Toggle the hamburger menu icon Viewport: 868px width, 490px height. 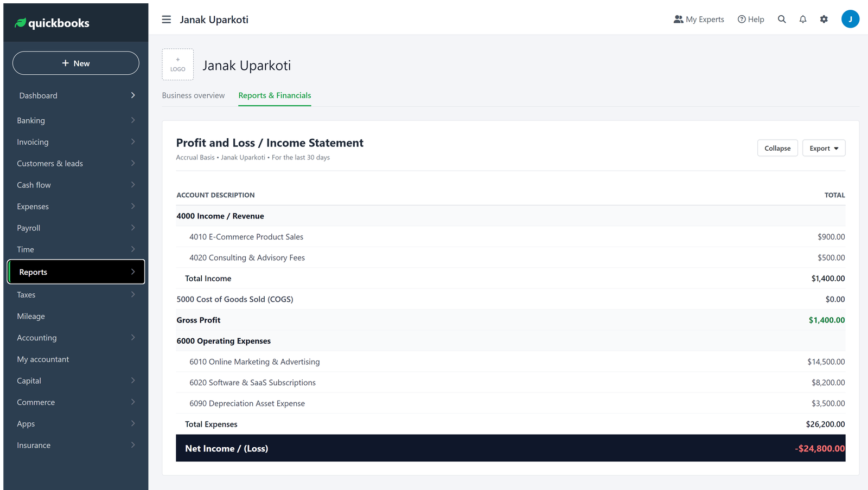[x=167, y=20]
